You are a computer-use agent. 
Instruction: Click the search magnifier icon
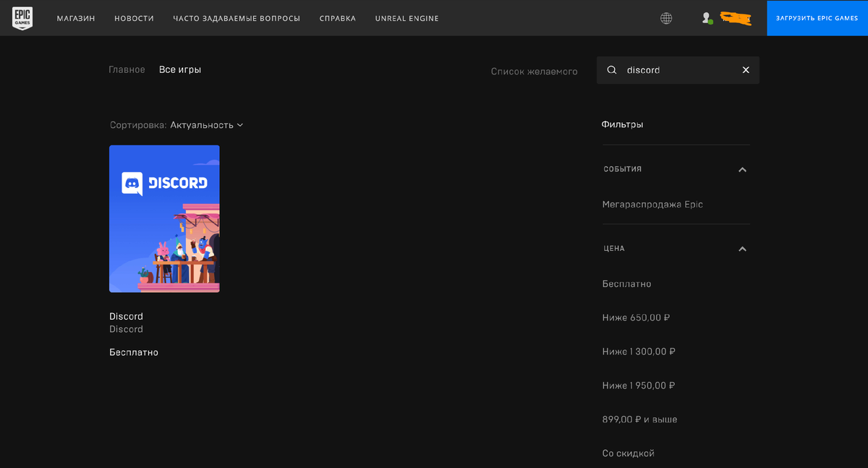[x=612, y=70]
